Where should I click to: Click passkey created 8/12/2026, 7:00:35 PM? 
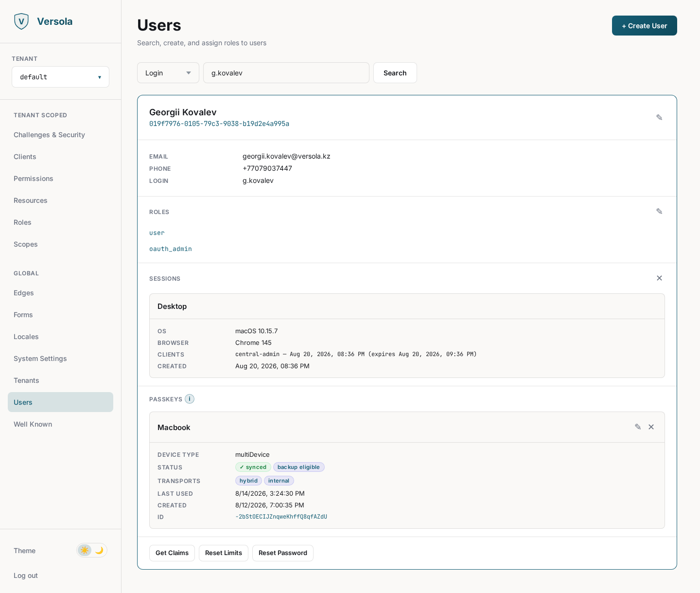point(270,505)
